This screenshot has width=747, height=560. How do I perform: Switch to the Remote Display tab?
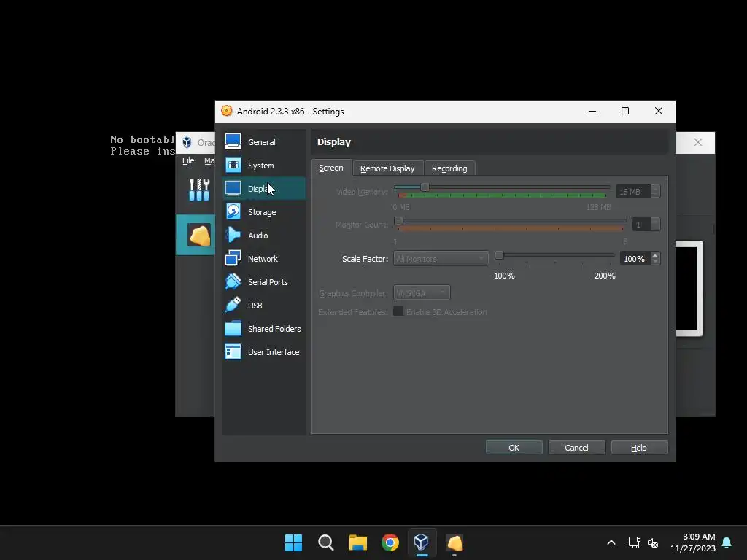pos(387,168)
